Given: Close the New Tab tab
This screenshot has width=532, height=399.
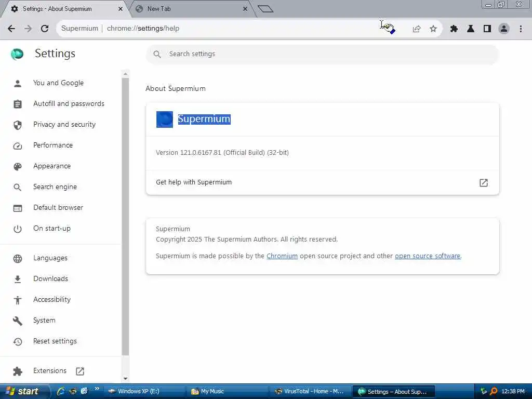Looking at the screenshot, I should pyautogui.click(x=245, y=9).
